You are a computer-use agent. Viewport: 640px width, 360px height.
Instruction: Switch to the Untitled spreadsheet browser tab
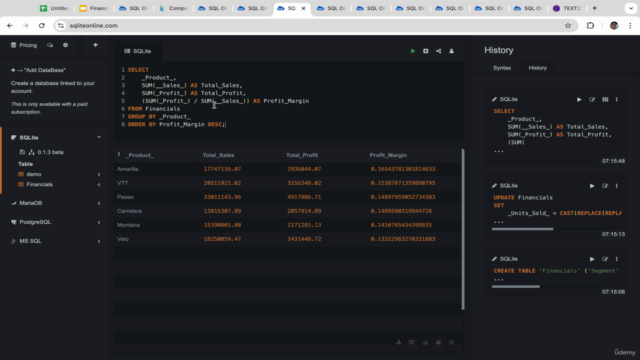coord(55,8)
